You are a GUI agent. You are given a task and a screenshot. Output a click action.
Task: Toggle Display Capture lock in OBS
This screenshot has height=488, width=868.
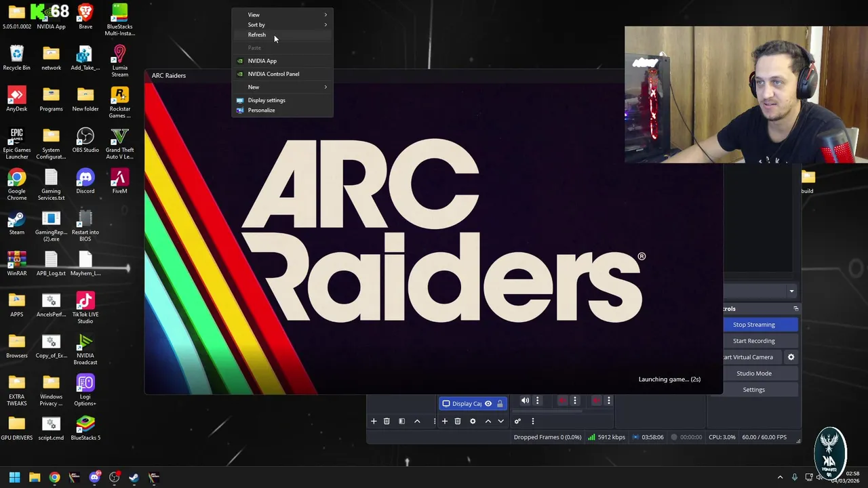(x=500, y=403)
